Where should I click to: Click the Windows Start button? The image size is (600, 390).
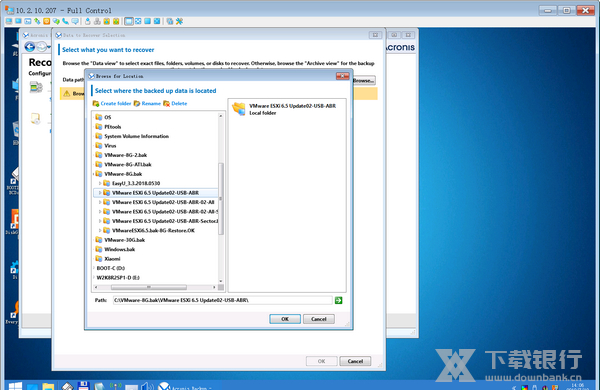coord(15,386)
